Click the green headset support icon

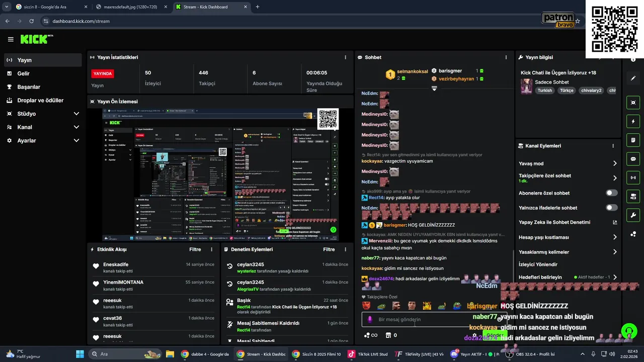(629, 331)
